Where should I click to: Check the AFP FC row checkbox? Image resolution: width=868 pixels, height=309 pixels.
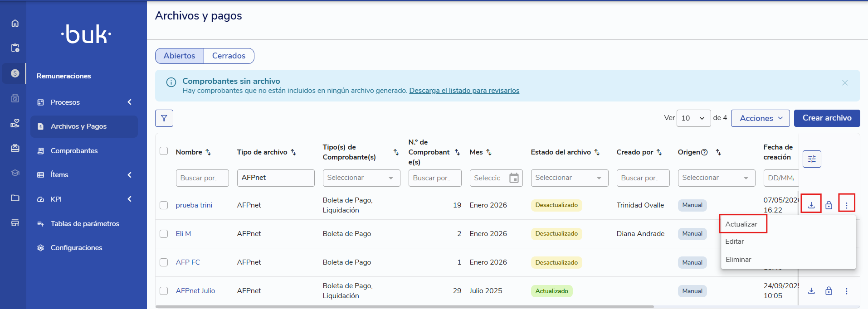tap(164, 262)
